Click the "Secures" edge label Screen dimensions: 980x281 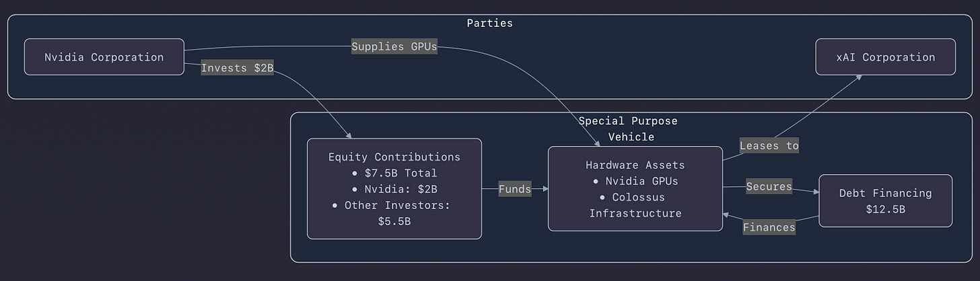click(769, 186)
